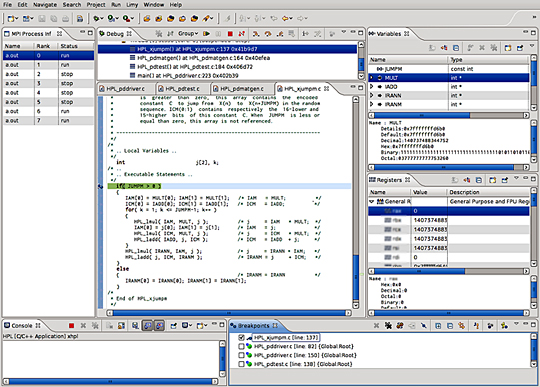Viewport: 540px width, 387px height.
Task: Click the Save icon in main toolbar
Action: pyautogui.click(x=42, y=18)
